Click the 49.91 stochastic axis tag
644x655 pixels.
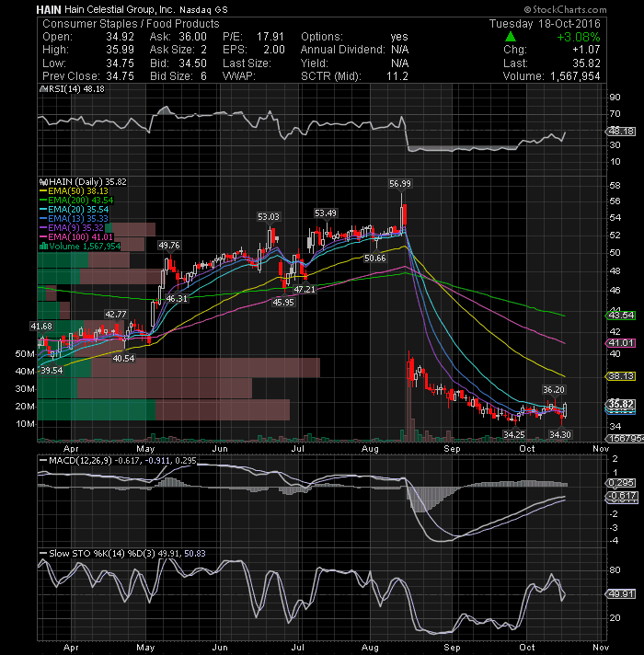(621, 593)
